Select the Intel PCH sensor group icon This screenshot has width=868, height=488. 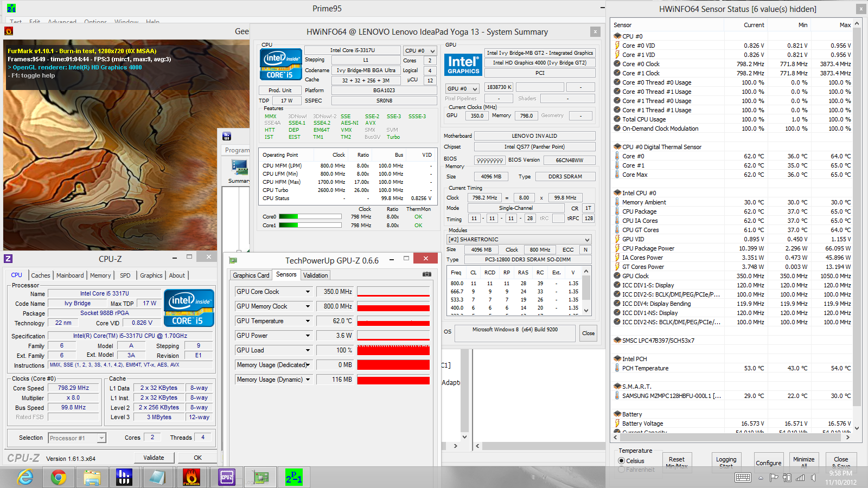617,359
